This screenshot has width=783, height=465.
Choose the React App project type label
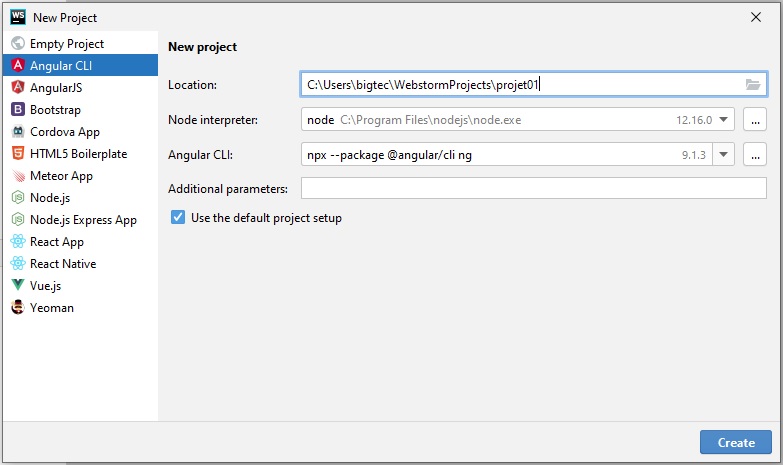click(x=57, y=242)
